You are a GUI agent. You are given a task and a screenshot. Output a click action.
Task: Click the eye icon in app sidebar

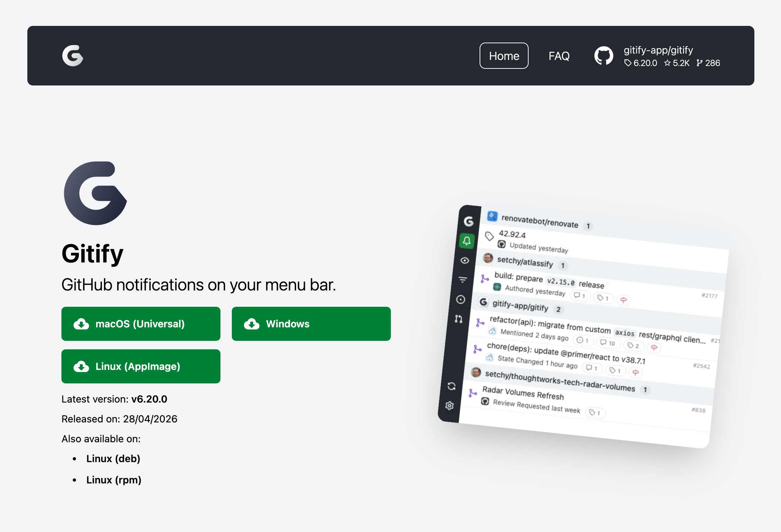coord(465,260)
